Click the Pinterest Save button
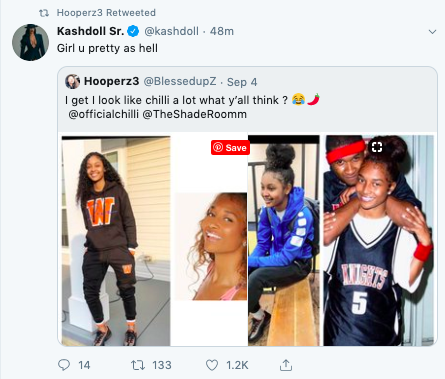The width and height of the screenshot is (445, 379). (x=230, y=147)
